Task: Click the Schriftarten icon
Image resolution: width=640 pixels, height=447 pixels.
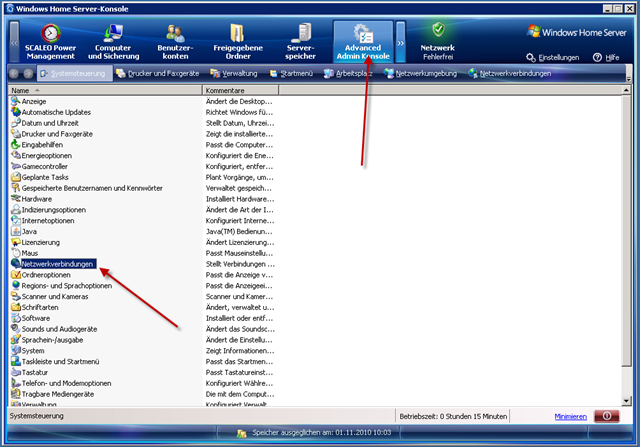Action: coord(16,307)
